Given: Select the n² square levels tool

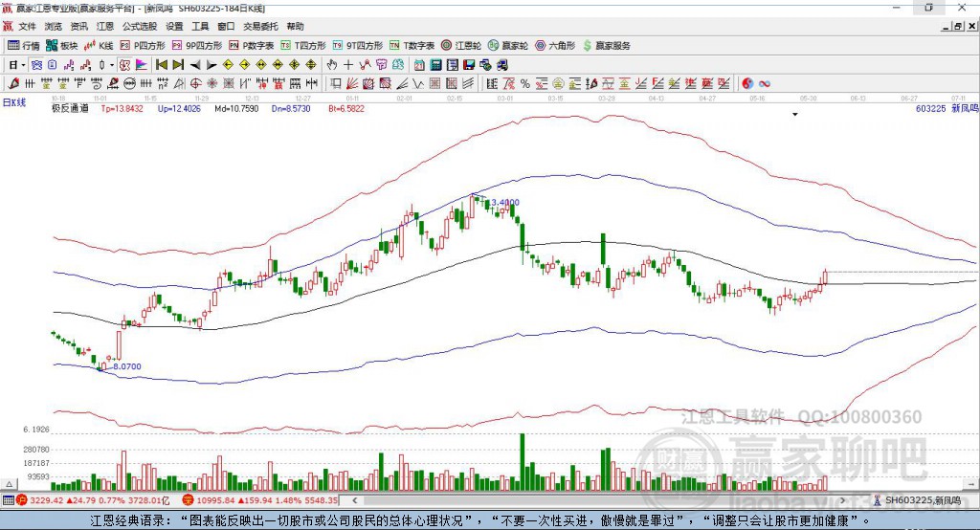Looking at the screenshot, I should (x=163, y=83).
